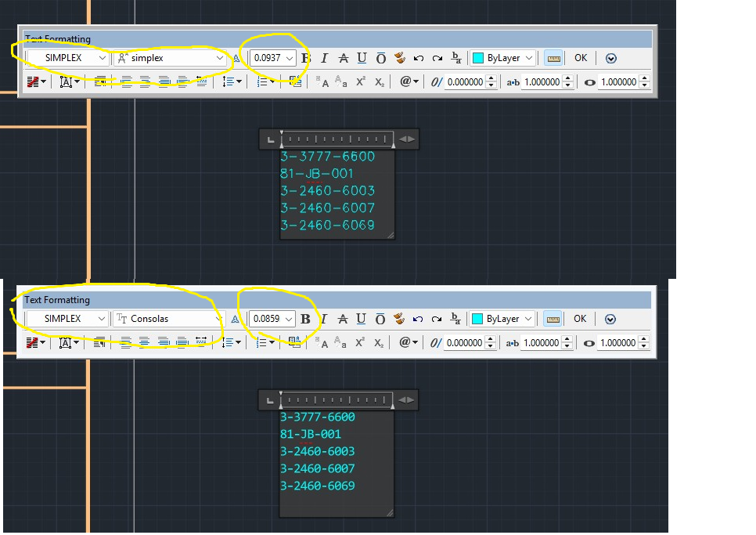Open the @ Symbol dropdown in simplex-font toolbar
This screenshot has width=756, height=535.
[x=409, y=81]
